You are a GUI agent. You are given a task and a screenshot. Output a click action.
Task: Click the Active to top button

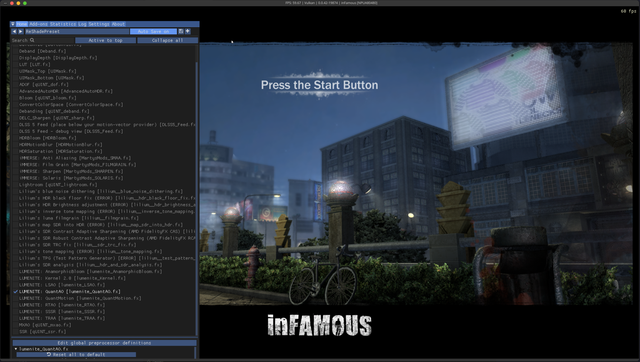coord(105,40)
